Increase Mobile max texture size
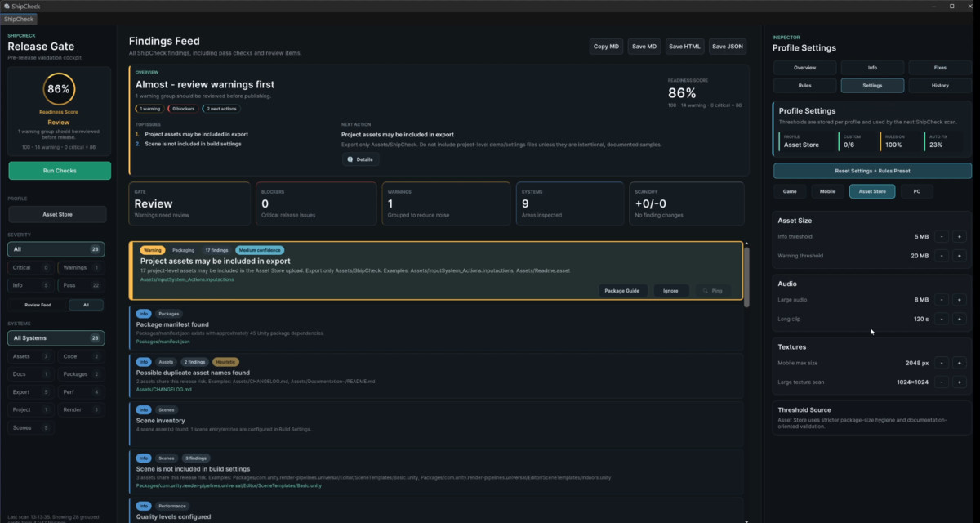Image resolution: width=980 pixels, height=523 pixels. [x=959, y=363]
